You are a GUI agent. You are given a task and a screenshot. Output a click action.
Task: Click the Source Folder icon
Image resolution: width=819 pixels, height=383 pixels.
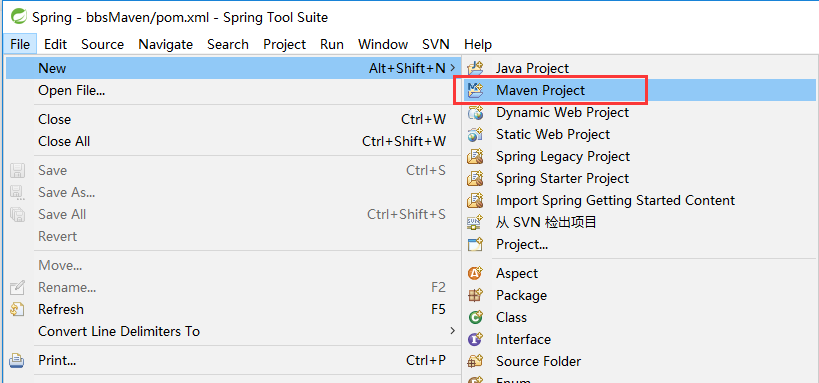click(x=475, y=361)
